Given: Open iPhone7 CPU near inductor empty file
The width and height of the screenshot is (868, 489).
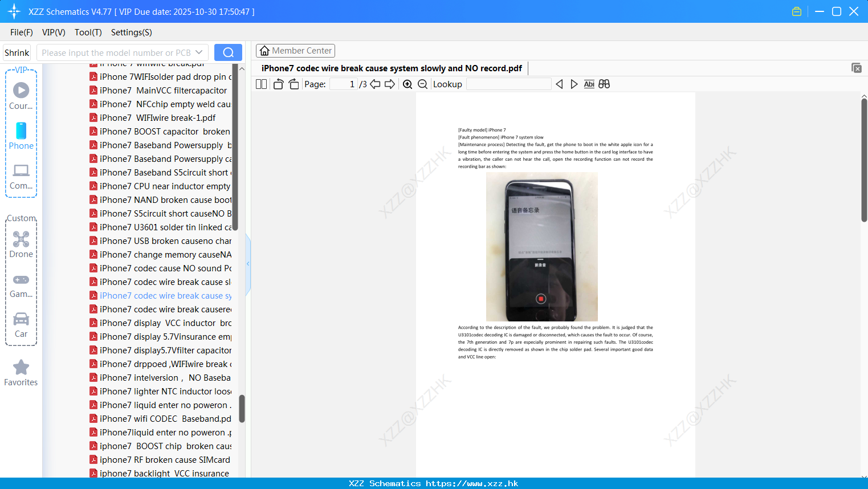Looking at the screenshot, I should tap(160, 186).
